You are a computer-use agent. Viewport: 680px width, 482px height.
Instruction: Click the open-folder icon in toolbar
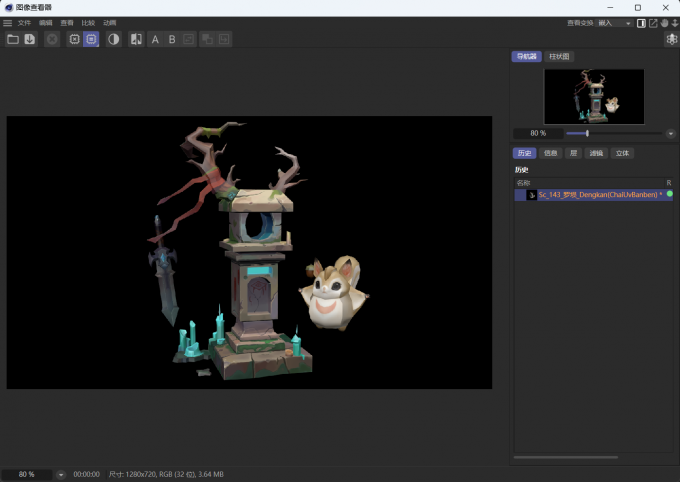pos(13,39)
